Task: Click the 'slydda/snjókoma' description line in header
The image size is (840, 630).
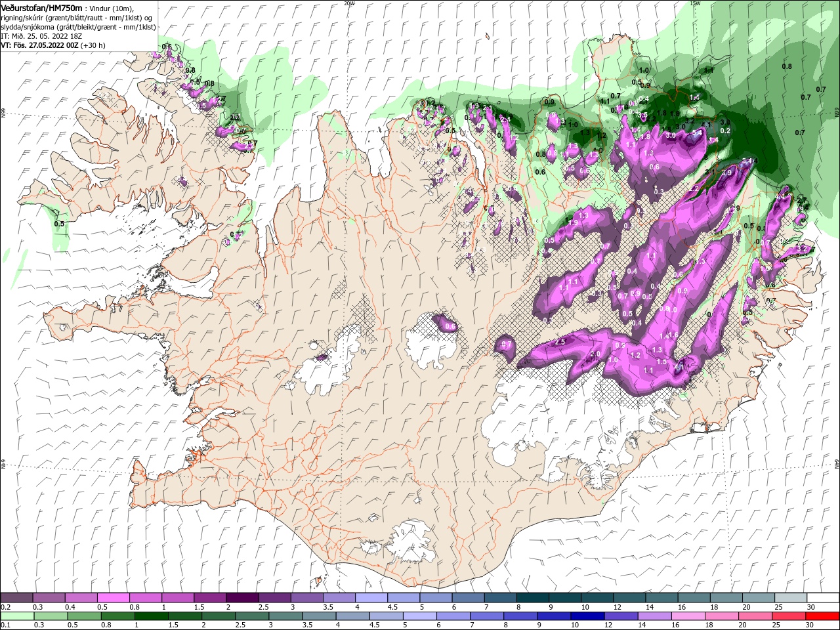Action: 78,27
